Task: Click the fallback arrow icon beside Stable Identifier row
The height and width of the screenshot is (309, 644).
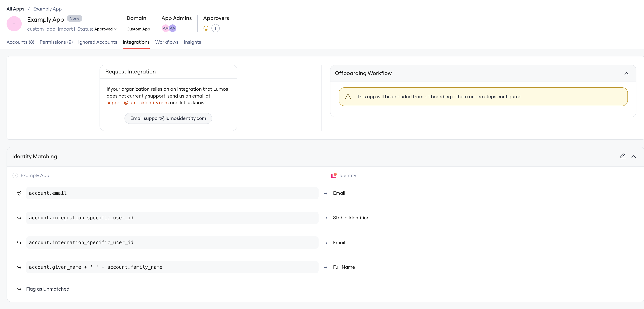Action: (19, 218)
